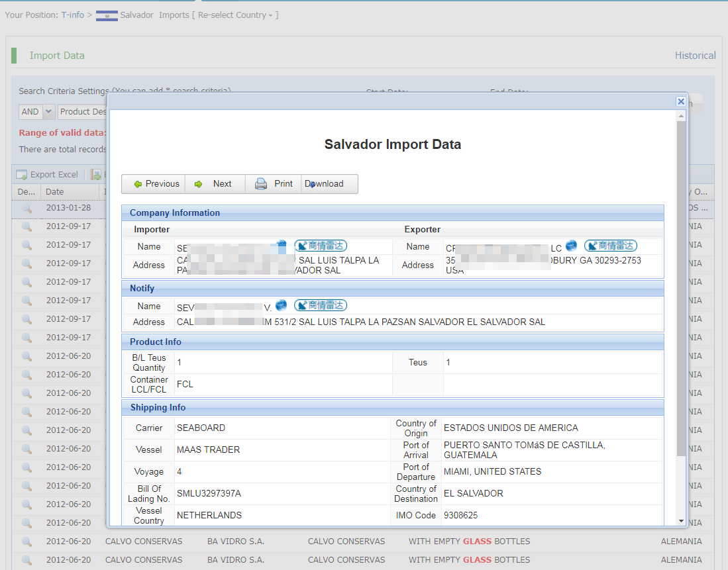Sort by the Date column header
The image size is (728, 570).
coord(55,192)
